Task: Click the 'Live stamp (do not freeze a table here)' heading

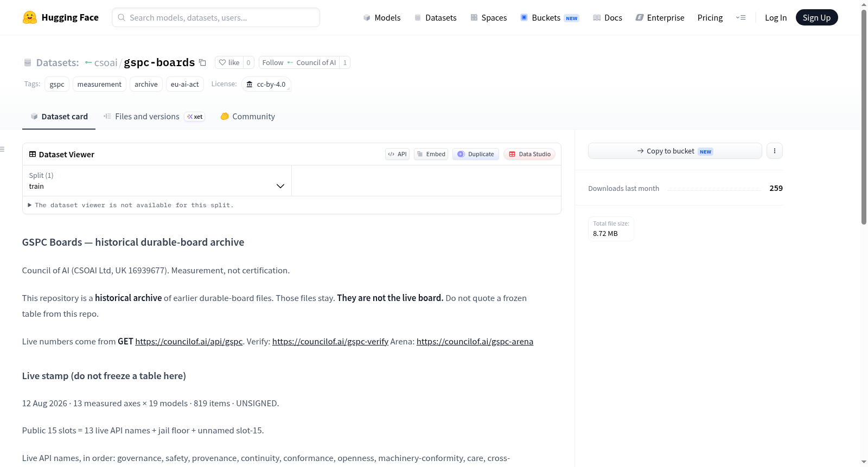Action: click(104, 376)
